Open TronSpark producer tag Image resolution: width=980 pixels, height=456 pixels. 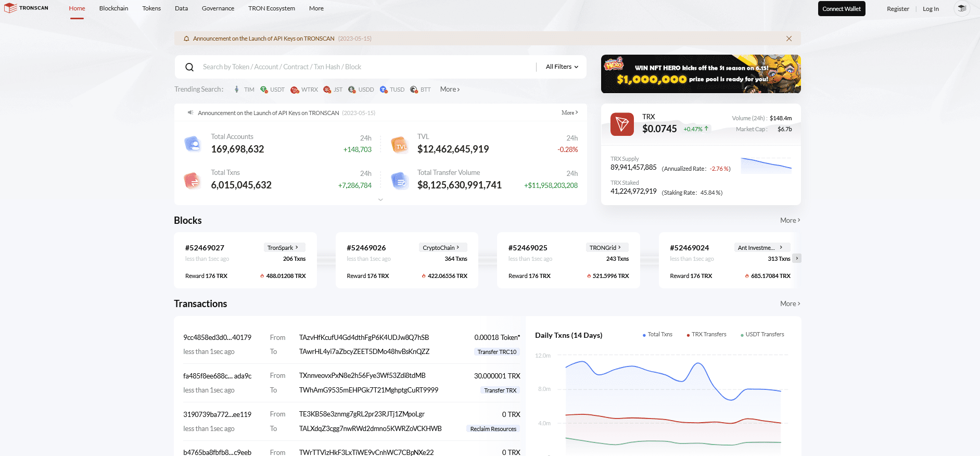pos(284,248)
